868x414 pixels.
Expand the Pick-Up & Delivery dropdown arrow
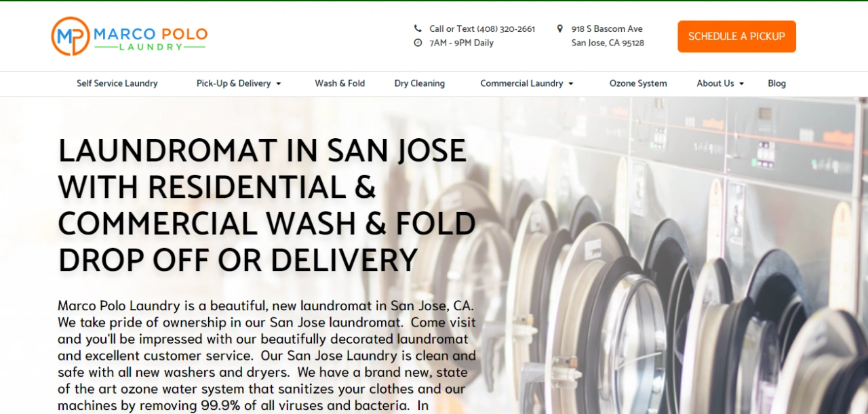pos(278,84)
